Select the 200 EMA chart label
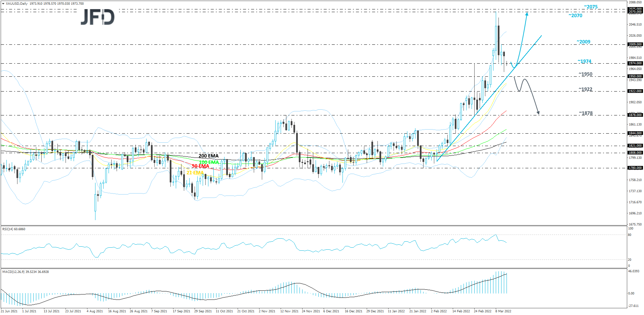This screenshot has height=315, width=644. tap(208, 156)
